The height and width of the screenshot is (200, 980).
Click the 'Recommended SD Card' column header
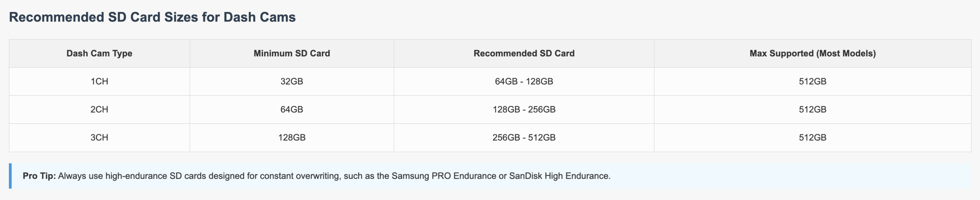tap(524, 53)
